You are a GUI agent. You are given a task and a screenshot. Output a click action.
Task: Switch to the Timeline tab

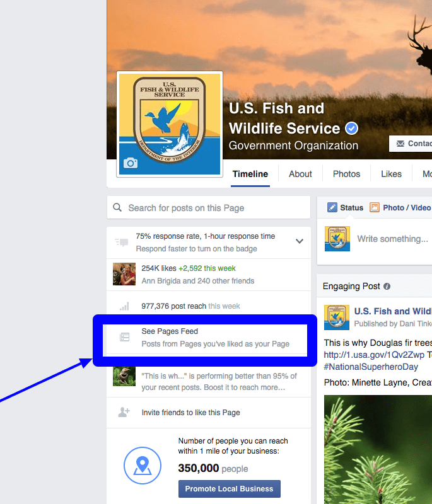coord(250,174)
